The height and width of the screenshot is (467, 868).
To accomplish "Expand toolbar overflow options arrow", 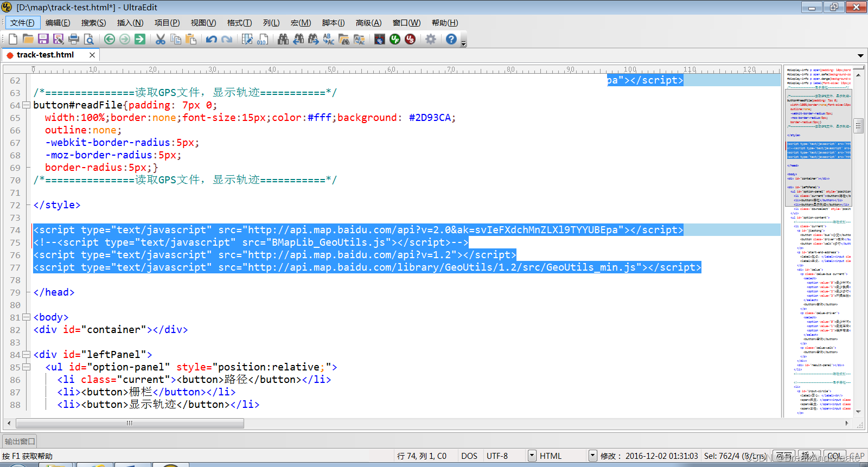I will [464, 43].
